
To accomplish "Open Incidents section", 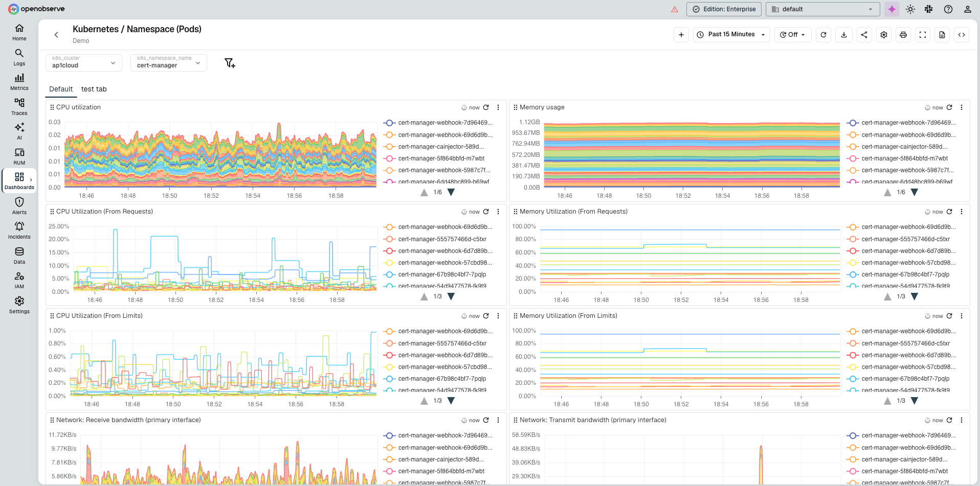I will point(19,230).
